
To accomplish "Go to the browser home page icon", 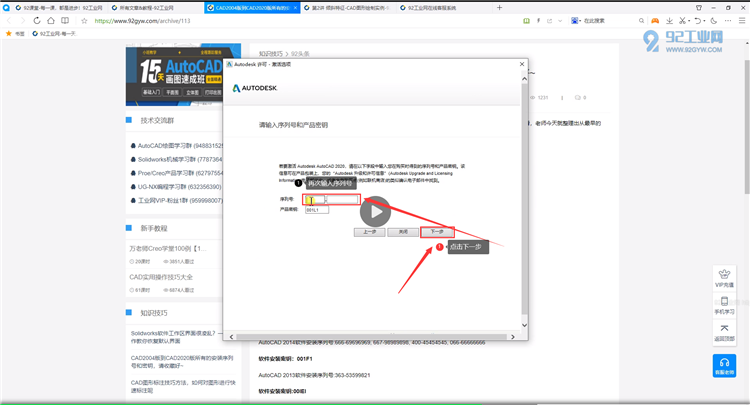I will click(51, 21).
